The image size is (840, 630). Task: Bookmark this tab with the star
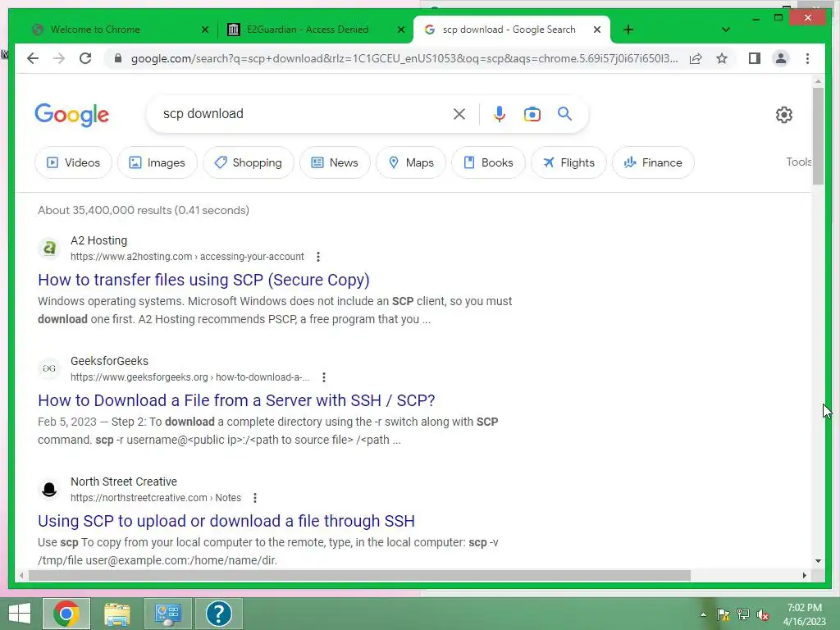tap(722, 58)
